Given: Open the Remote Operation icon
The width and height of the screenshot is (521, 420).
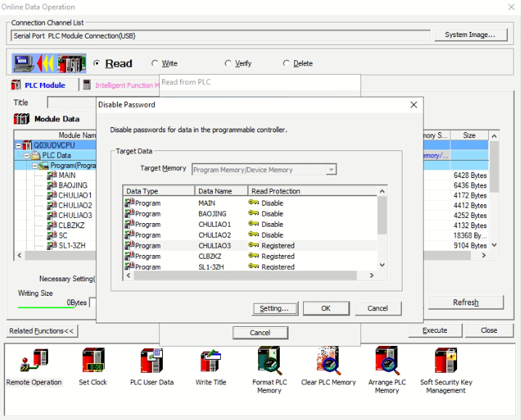Looking at the screenshot, I should 33,362.
